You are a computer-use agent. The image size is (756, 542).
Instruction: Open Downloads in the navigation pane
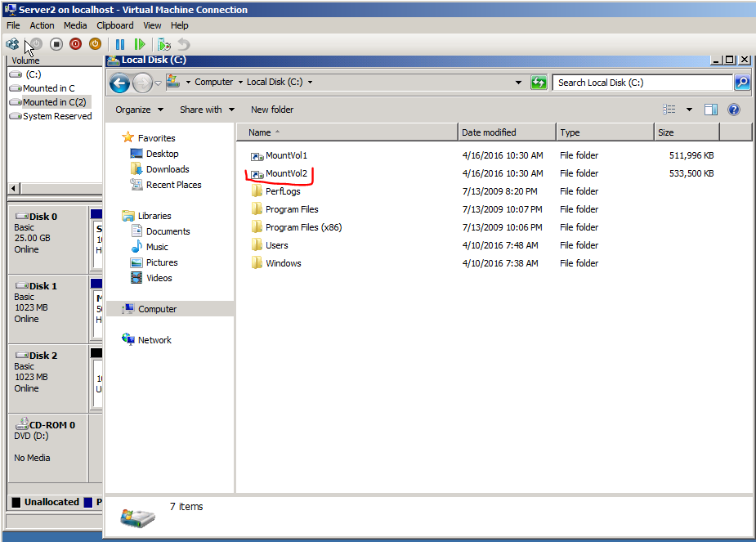[x=168, y=169]
